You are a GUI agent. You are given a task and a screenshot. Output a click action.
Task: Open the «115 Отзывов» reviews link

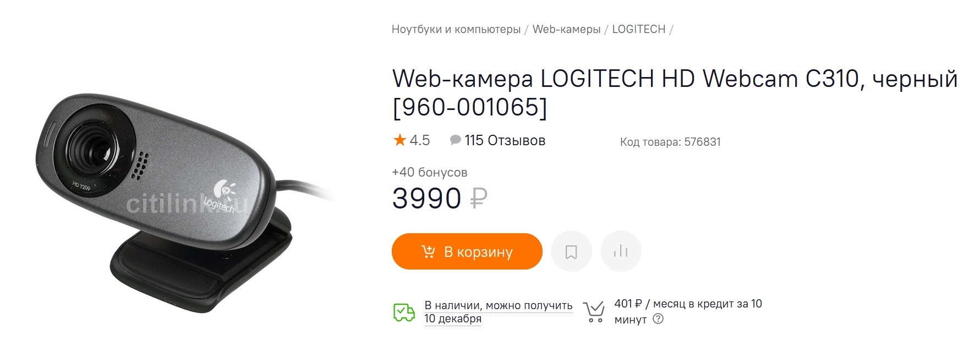click(505, 140)
